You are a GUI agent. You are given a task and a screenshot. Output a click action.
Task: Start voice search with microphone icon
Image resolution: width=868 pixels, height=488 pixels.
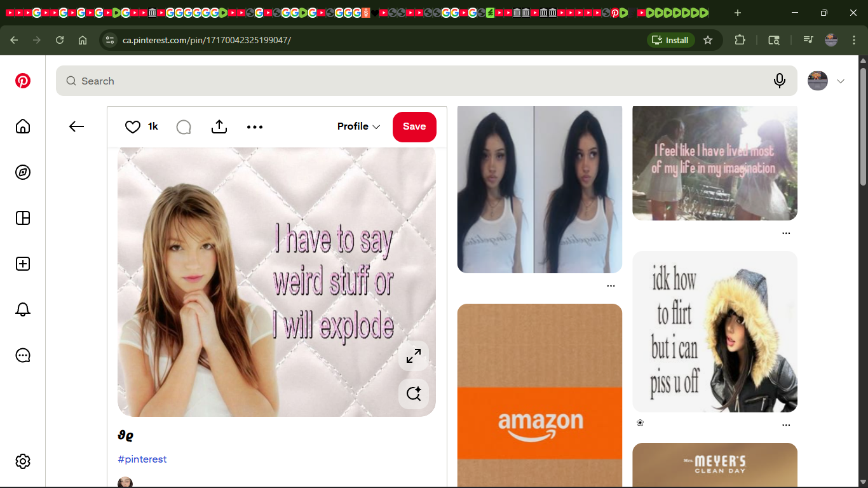point(780,81)
